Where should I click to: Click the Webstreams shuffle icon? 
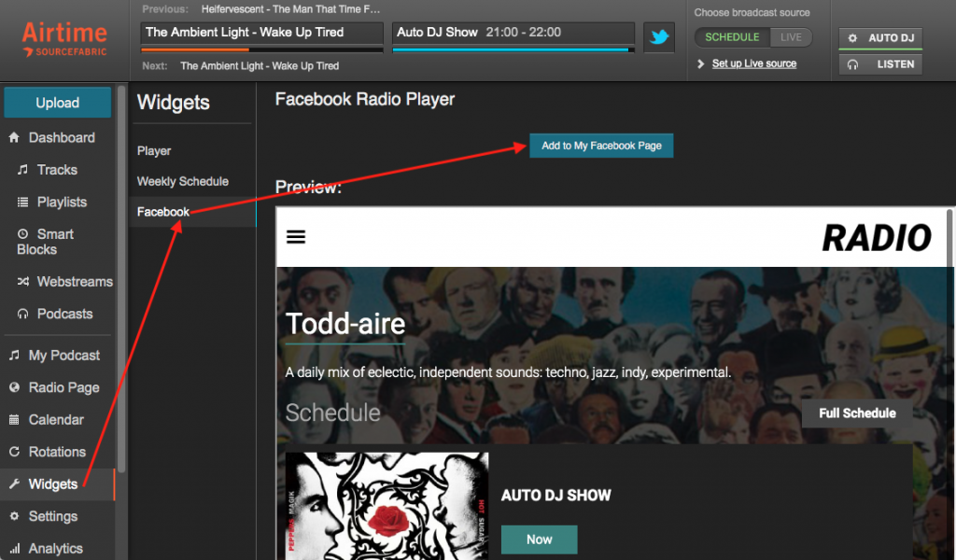(22, 282)
